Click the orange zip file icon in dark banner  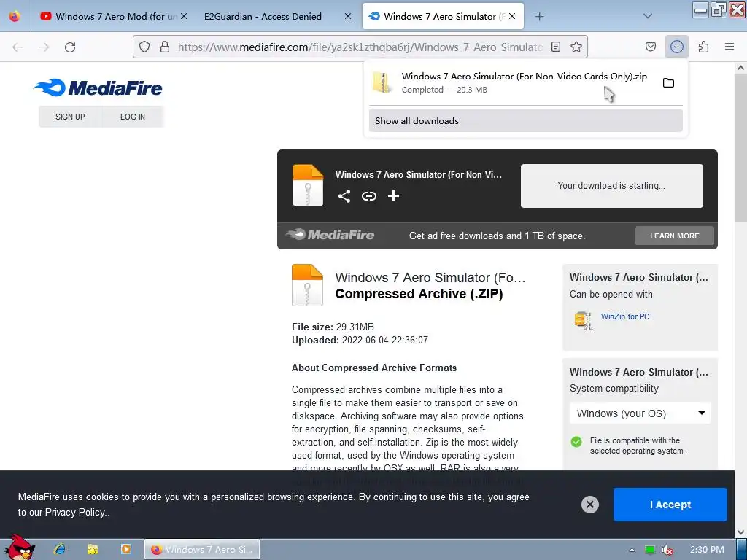tap(308, 184)
